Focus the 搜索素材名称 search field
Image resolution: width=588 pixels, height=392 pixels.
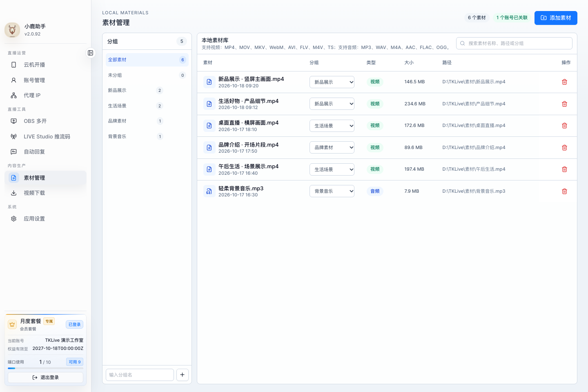pyautogui.click(x=514, y=43)
